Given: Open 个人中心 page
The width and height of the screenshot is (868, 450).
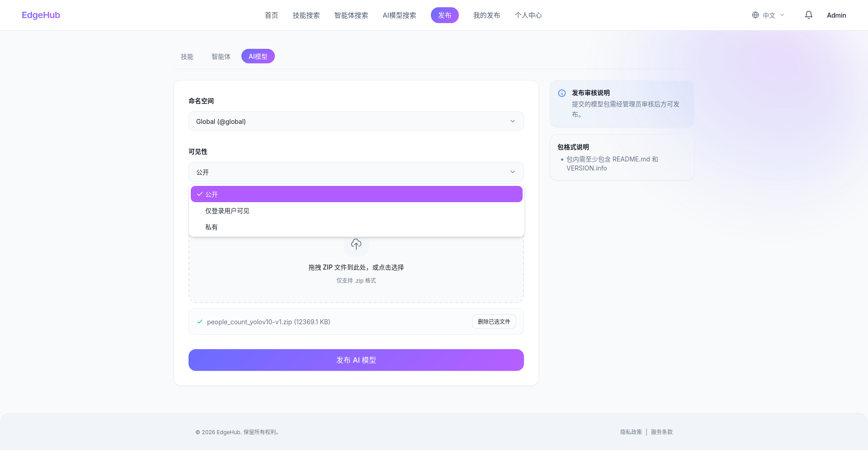Looking at the screenshot, I should (x=528, y=15).
